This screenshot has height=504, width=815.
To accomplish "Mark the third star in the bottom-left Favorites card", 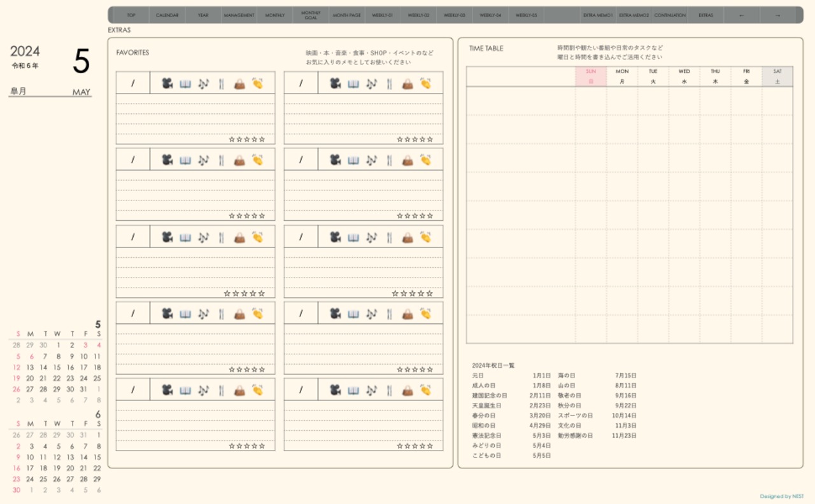I will coord(246,446).
